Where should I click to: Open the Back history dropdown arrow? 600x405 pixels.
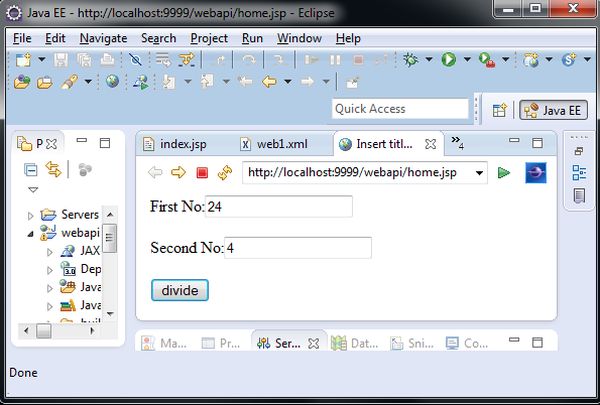click(x=288, y=82)
